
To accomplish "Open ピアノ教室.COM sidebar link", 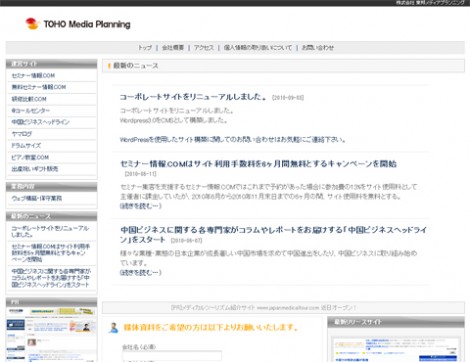I will point(30,157).
